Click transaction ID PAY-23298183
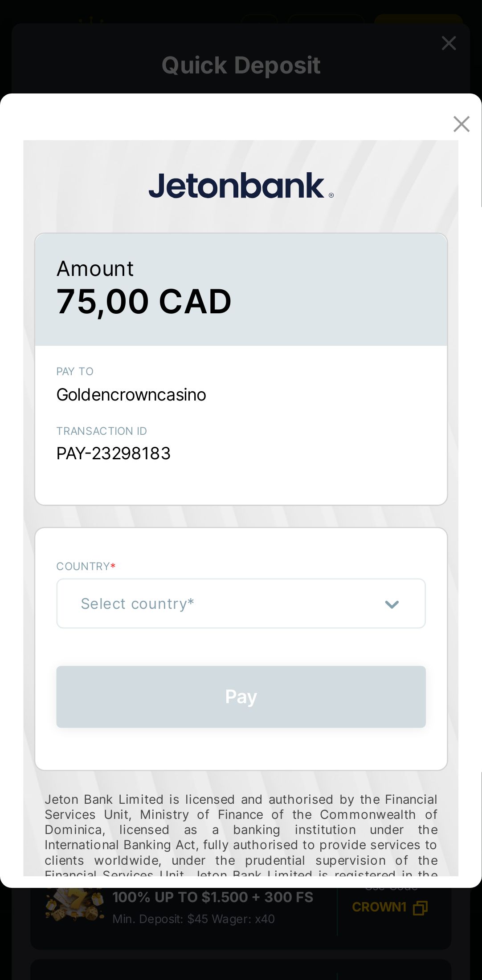Screen dimensions: 482x980 pyautogui.click(x=114, y=454)
